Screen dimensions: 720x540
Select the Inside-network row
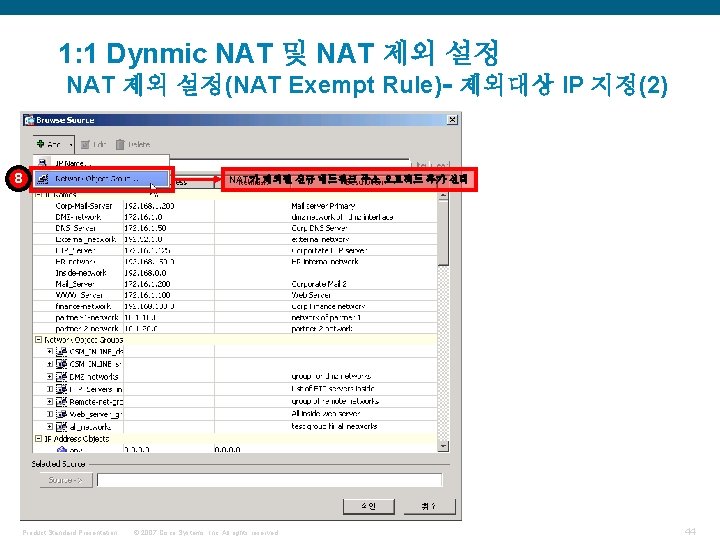click(x=235, y=273)
